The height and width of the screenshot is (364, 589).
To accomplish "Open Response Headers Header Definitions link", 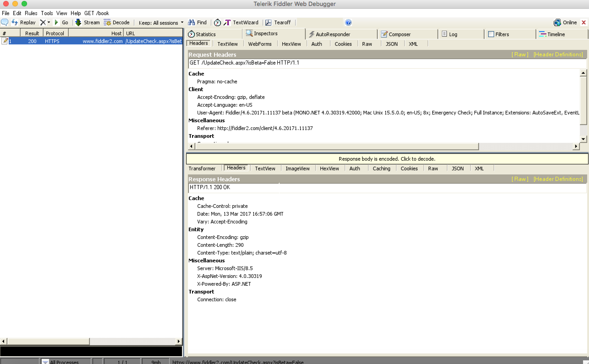I will click(558, 179).
